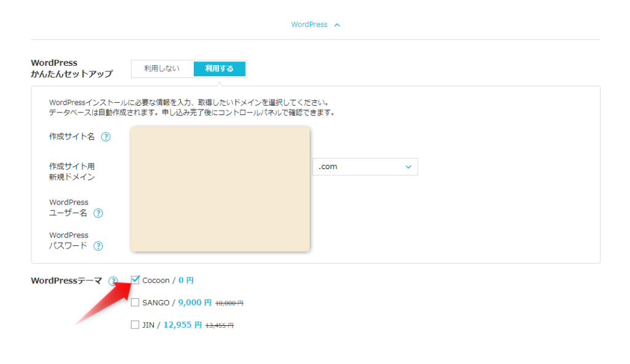Open help icon next to WordPress パスワード

98,247
